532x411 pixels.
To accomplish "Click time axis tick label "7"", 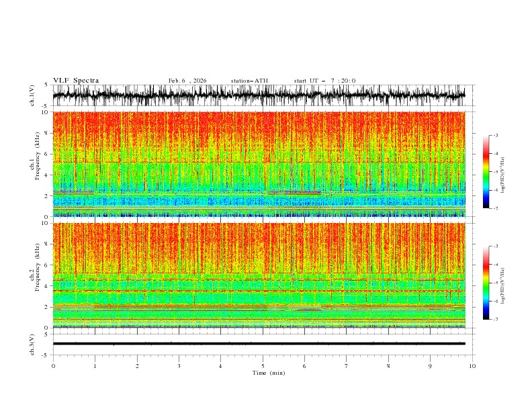I will tap(347, 366).
